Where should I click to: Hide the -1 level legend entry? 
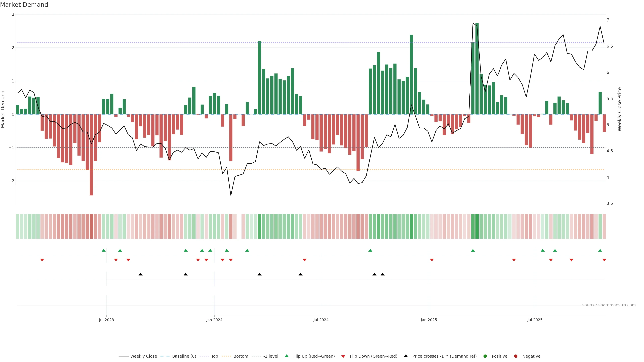tap(271, 356)
